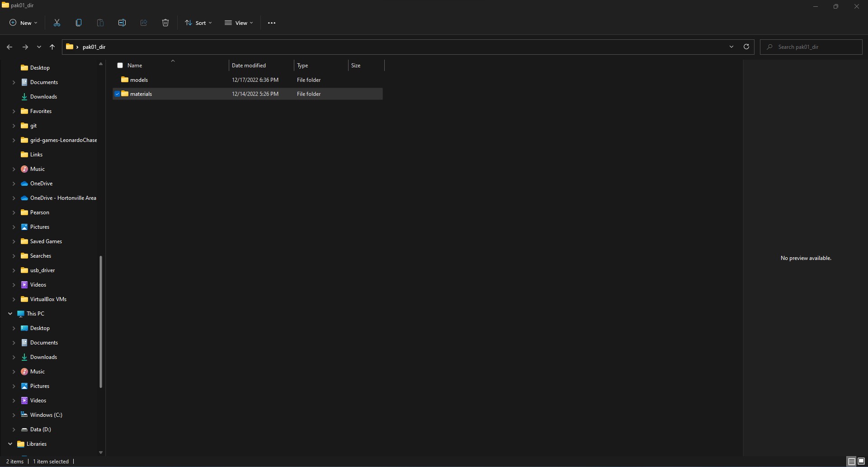
Task: Click the '2 items' status bar text
Action: tap(14, 462)
